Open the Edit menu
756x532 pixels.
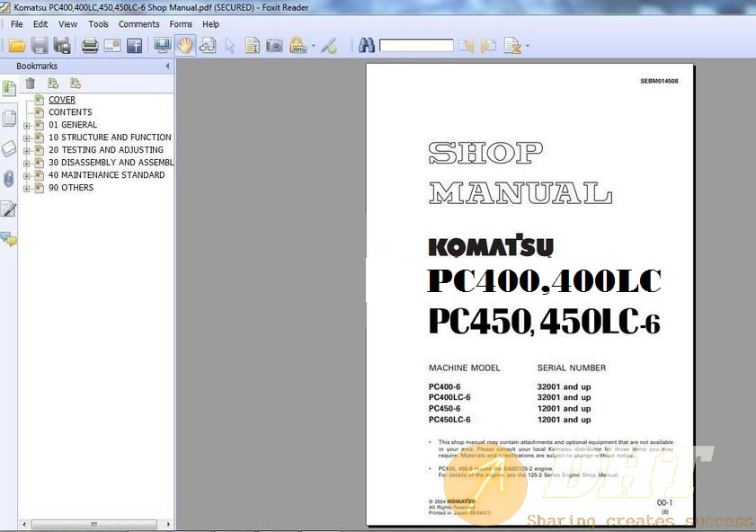pyautogui.click(x=40, y=24)
